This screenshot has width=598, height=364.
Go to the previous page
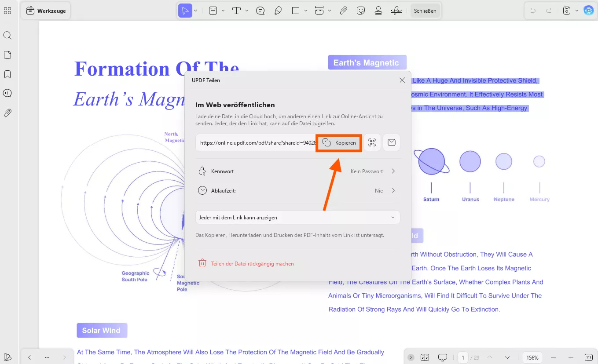coord(490,357)
